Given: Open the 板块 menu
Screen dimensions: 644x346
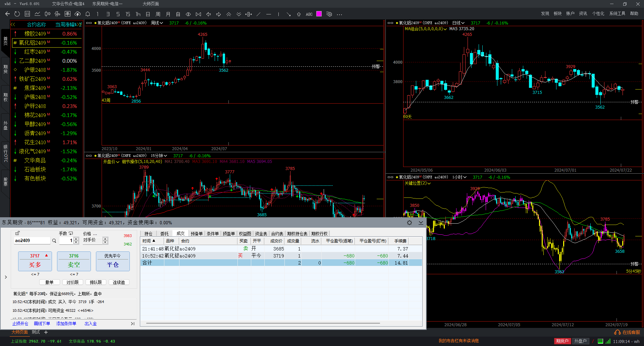Looking at the screenshot, I should 557,13.
